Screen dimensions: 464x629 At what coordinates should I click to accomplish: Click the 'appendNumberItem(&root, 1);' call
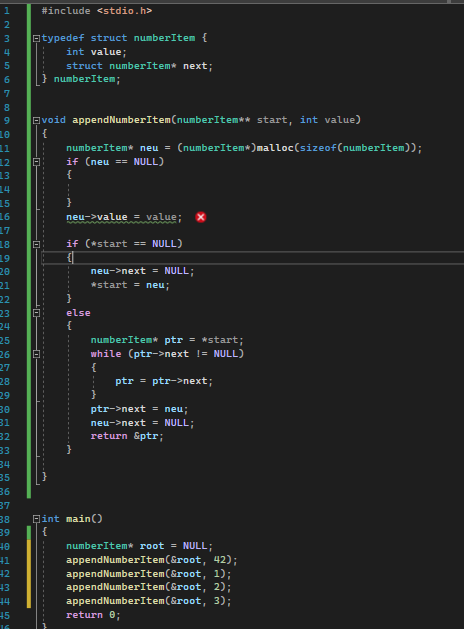[x=149, y=574]
